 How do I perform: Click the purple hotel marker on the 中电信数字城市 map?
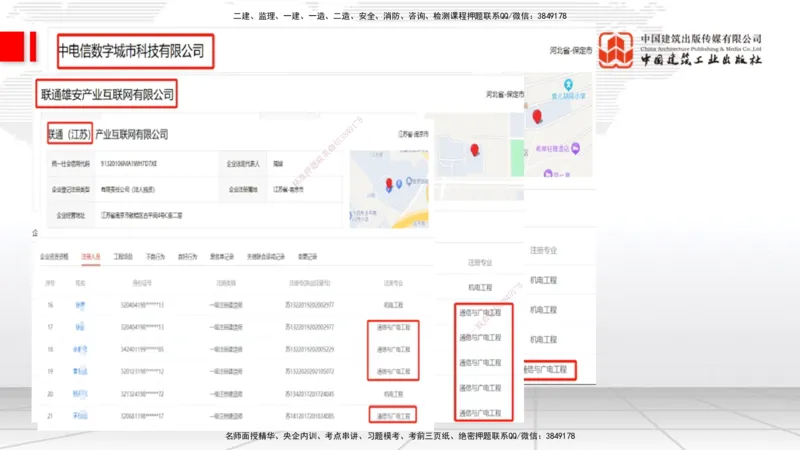(x=576, y=148)
